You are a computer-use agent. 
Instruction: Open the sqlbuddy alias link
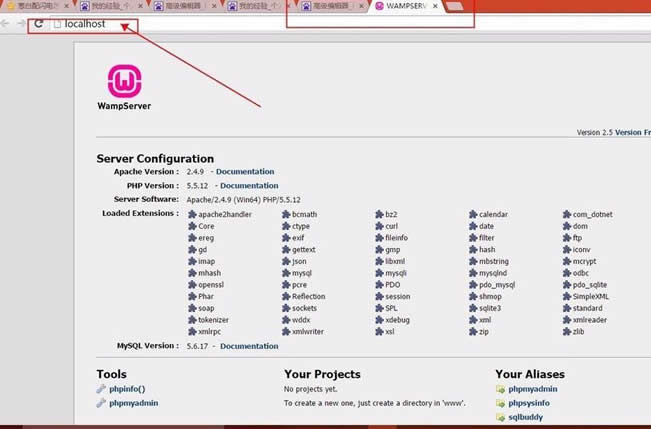click(527, 417)
